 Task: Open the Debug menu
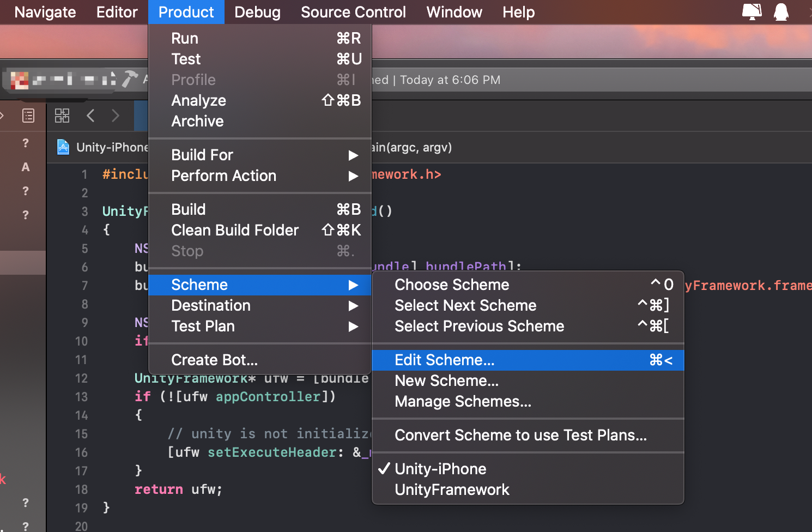(x=257, y=12)
